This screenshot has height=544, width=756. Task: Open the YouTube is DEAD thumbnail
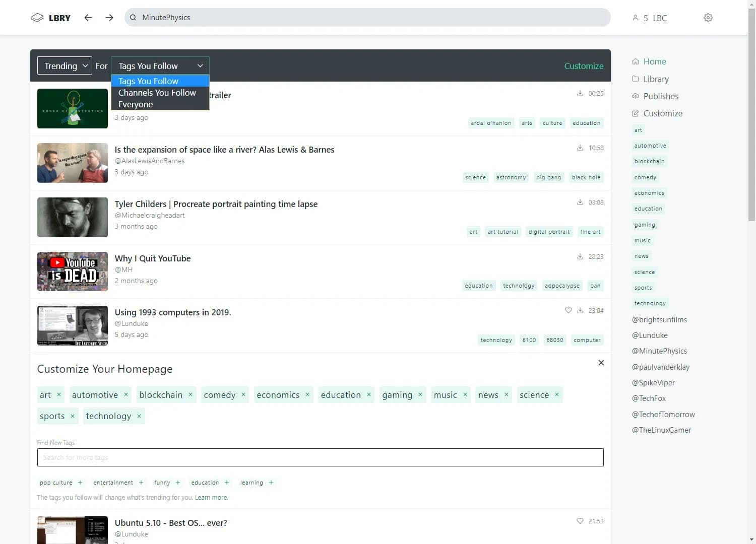(x=73, y=271)
